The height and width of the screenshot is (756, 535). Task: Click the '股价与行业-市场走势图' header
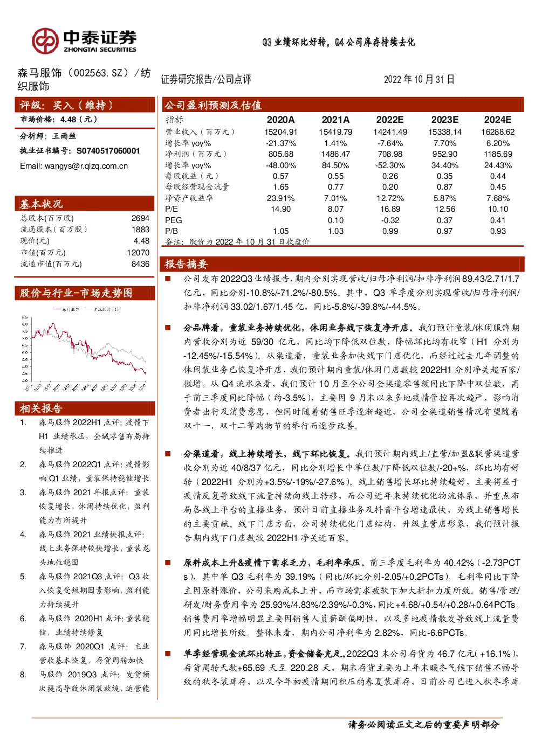coord(85,293)
